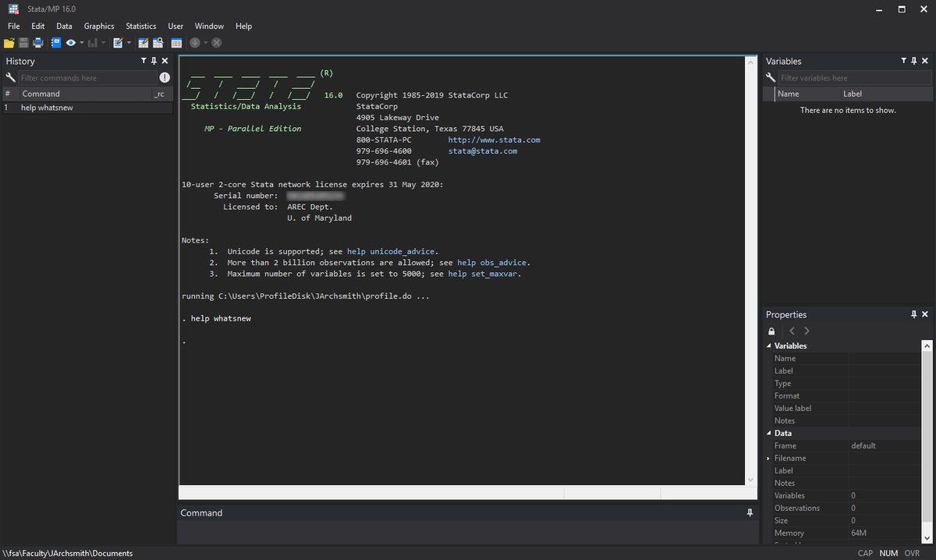
Task: Click the Properties previous variable arrow
Action: (792, 331)
